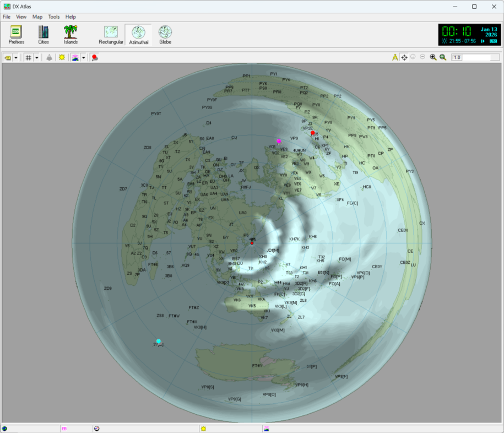Open the Prefixes list
The image size is (504, 433).
point(16,34)
